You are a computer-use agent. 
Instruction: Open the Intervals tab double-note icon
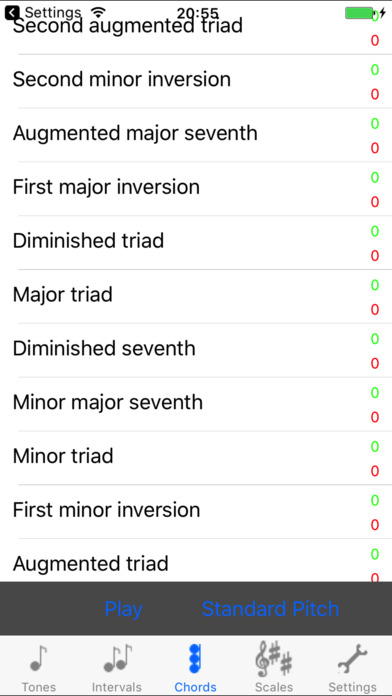pos(117,658)
